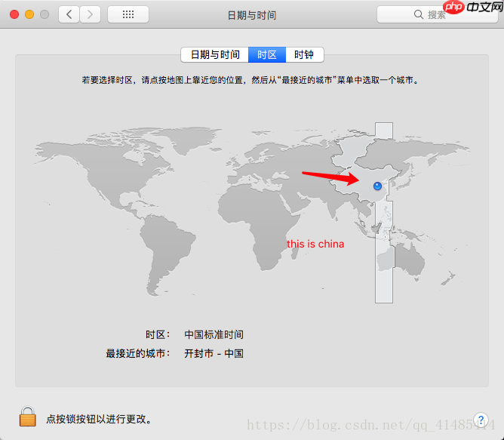Click the 最接近的城市: label
This screenshot has width=504, height=440.
point(138,353)
